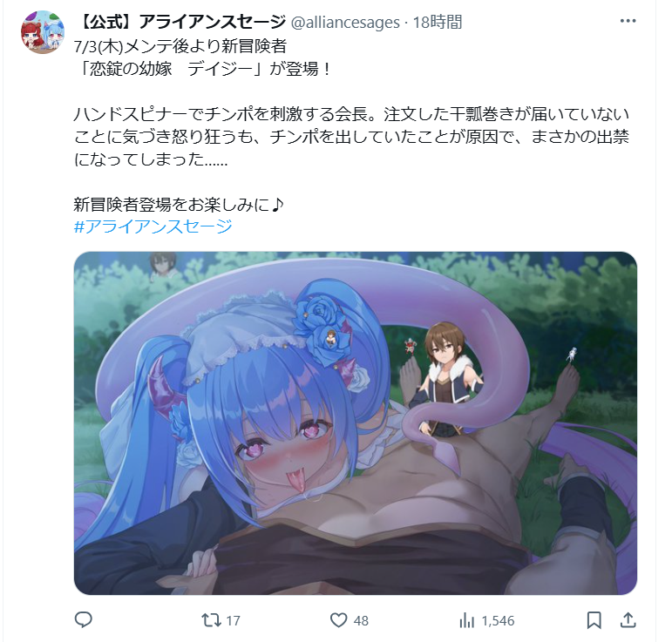Viewport: 672px width, 642px height.
Task: Open the 【公式】アライアンスセージ display name
Action: pyautogui.click(x=180, y=22)
